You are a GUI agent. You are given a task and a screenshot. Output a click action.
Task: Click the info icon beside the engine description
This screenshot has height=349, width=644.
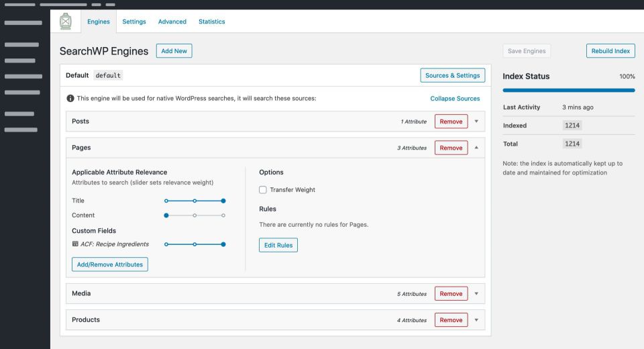click(x=70, y=99)
